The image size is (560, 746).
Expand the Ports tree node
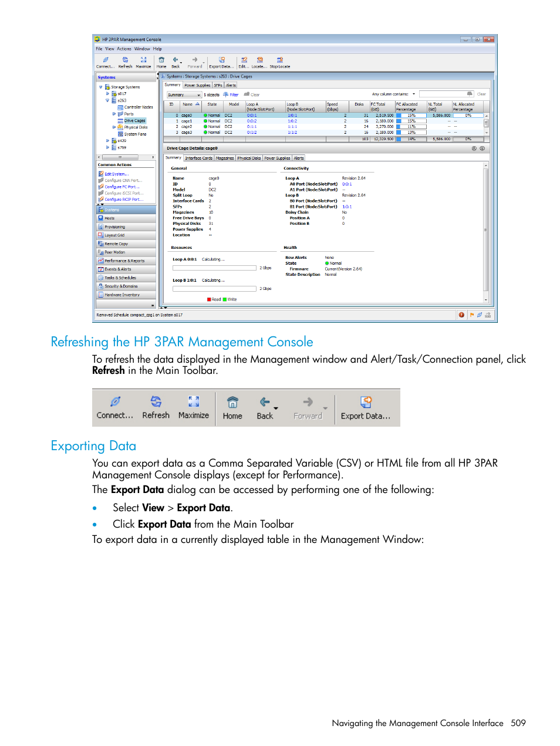click(114, 114)
